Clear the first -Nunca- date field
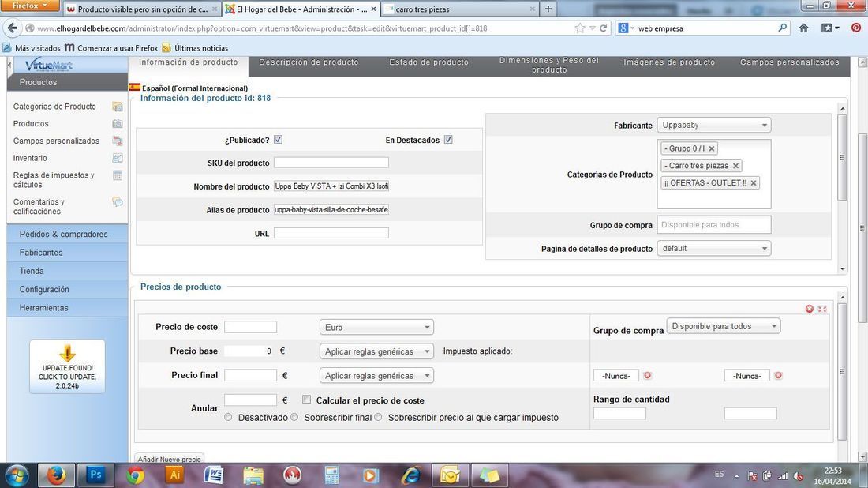Image resolution: width=868 pixels, height=488 pixels. point(647,376)
